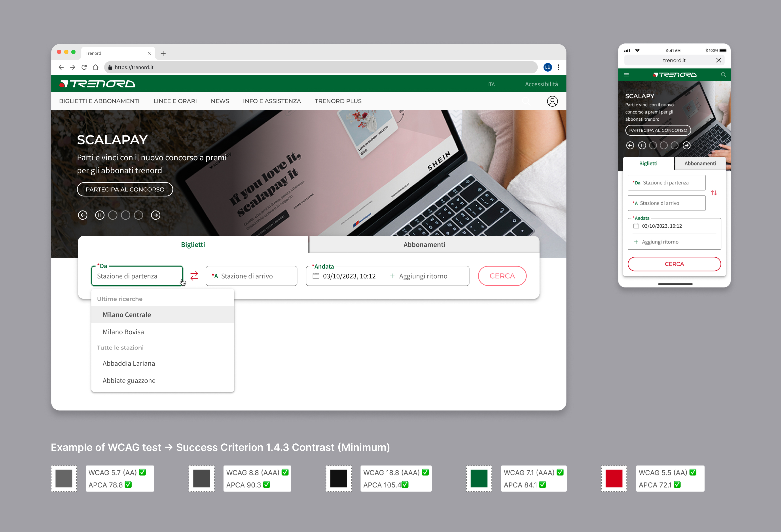Screen dimensions: 781x532
Task: Open the user profile icon
Action: coord(552,101)
